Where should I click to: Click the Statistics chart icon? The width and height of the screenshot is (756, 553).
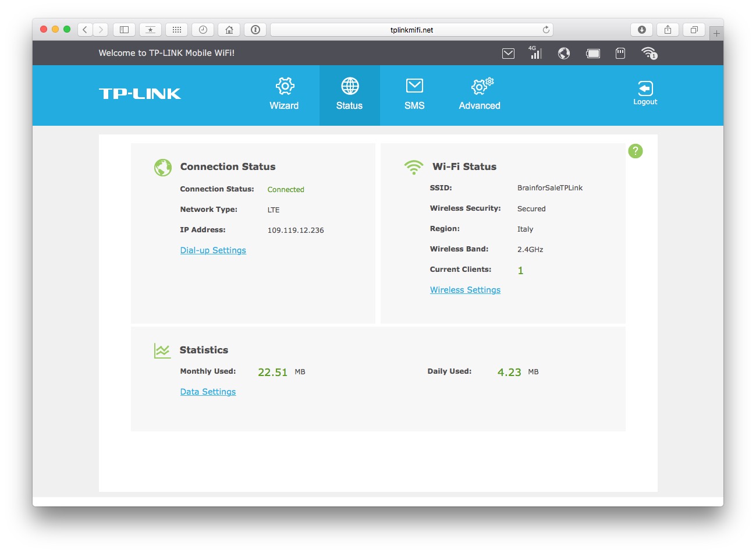pyautogui.click(x=162, y=350)
